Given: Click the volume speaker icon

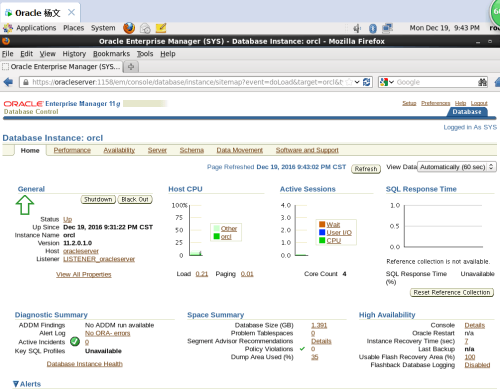Looking at the screenshot, I should (x=357, y=28).
